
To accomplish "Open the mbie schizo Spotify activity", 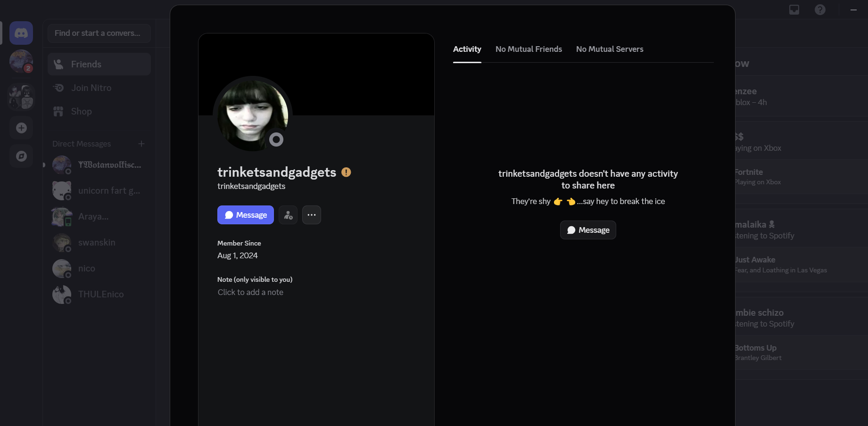I will click(x=801, y=318).
